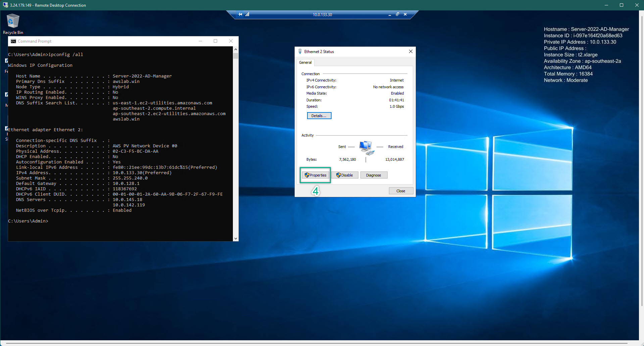The width and height of the screenshot is (644, 346).
Task: Click Primary Dns Suffix awslab.win value
Action: pos(126,82)
